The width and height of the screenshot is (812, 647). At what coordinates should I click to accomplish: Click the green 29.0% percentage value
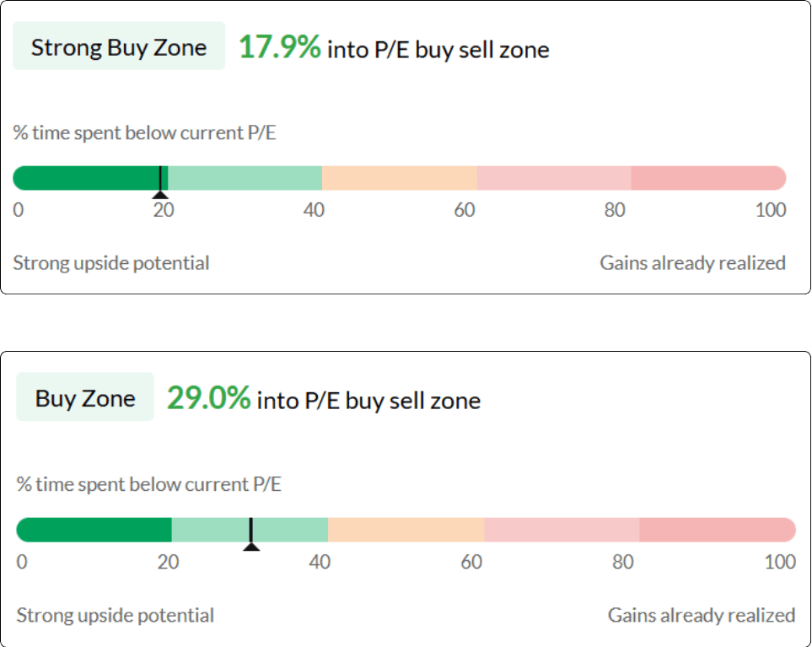pos(208,398)
